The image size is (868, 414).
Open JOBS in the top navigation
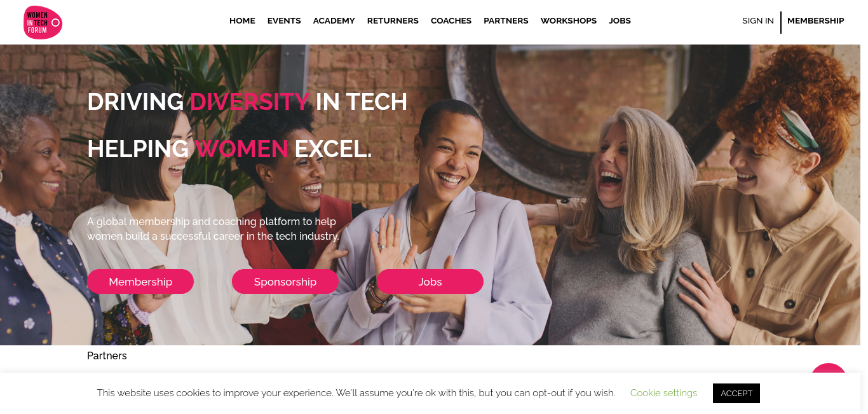coord(620,20)
